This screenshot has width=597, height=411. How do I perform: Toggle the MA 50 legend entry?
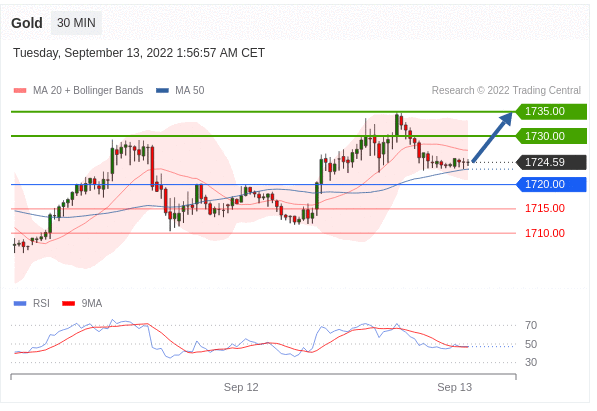click(180, 90)
